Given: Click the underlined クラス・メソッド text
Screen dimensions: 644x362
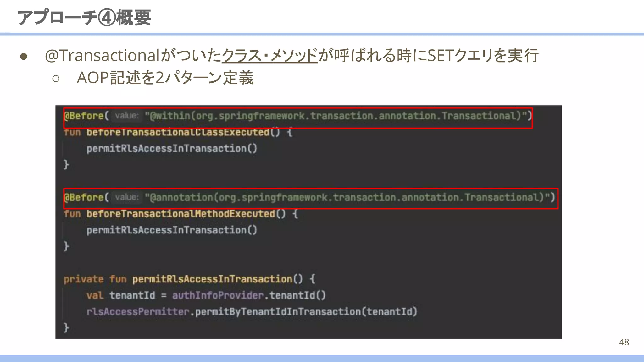Looking at the screenshot, I should pyautogui.click(x=270, y=56).
